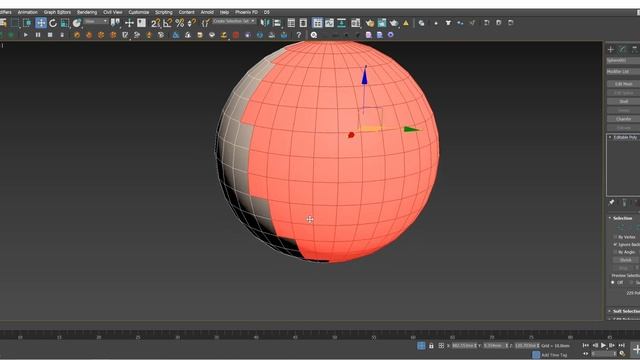Select the Move tool in toolbar
The image size is (640, 360).
(41, 23)
